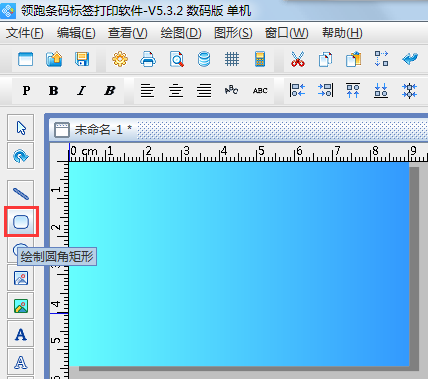428x379 pixels.
Task: Open the 图形(S) menu
Action: coord(233,33)
